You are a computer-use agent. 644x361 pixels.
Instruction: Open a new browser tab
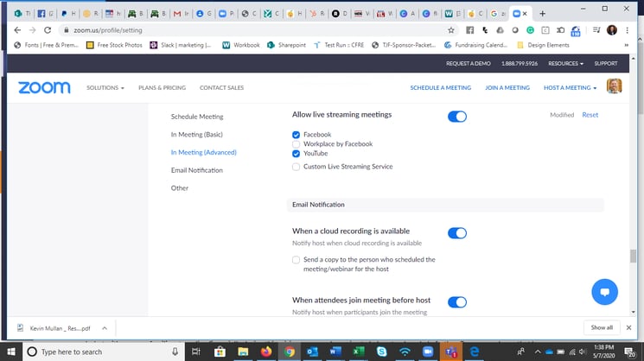(x=543, y=14)
